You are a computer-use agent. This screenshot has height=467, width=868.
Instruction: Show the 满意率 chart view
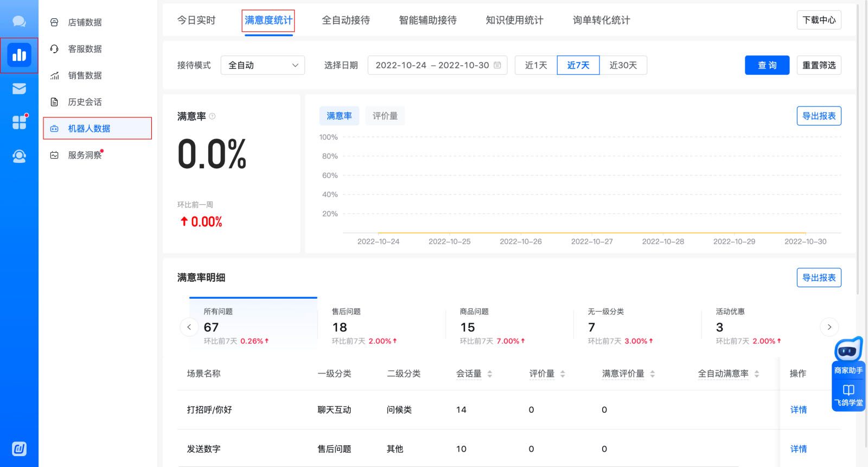(339, 116)
